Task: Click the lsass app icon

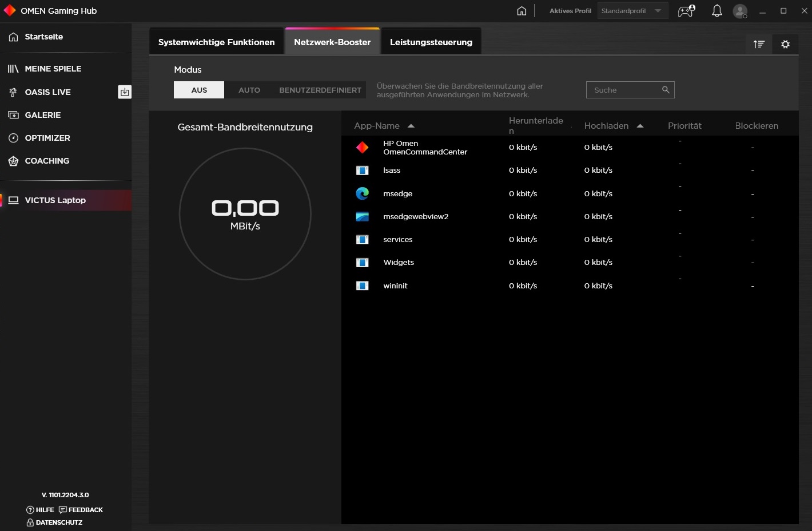Action: click(x=363, y=171)
